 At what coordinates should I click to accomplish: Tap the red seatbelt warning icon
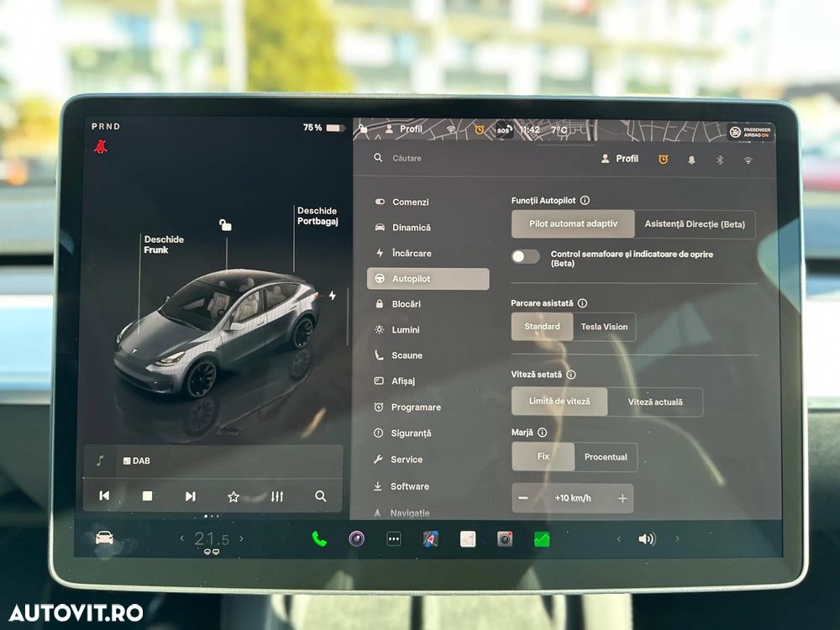tap(101, 146)
